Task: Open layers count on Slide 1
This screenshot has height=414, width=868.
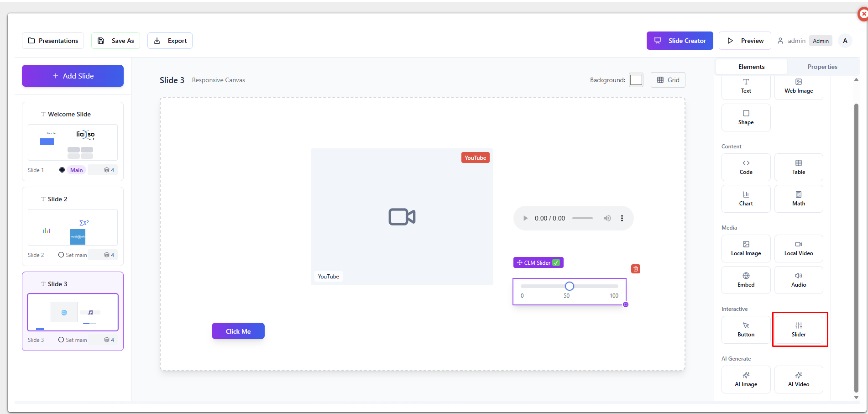Action: pos(109,170)
